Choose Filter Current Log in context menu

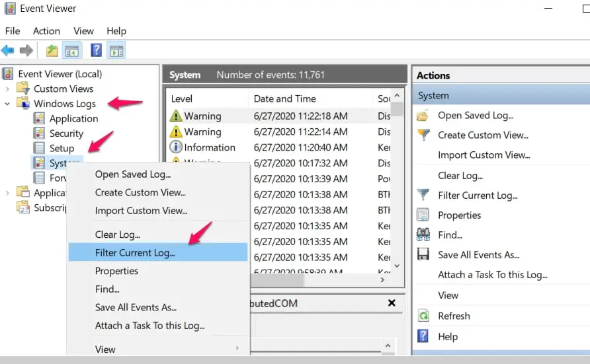click(158, 252)
